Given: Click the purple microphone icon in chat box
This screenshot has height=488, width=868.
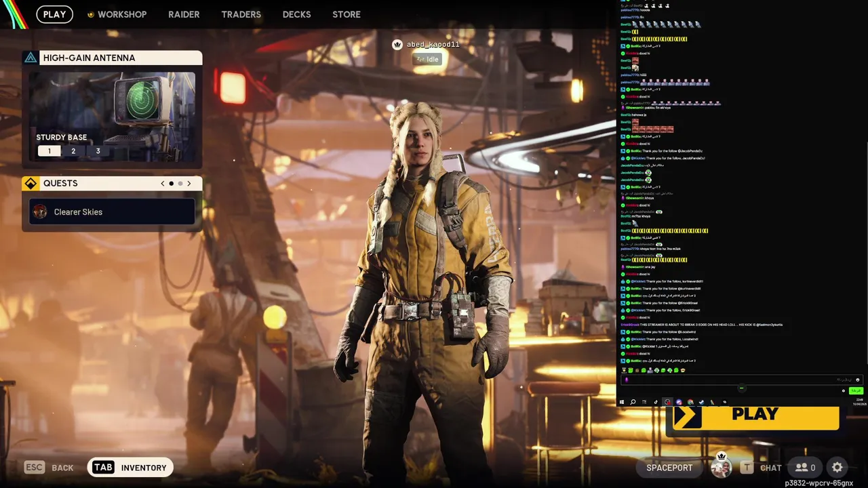Looking at the screenshot, I should 627,380.
